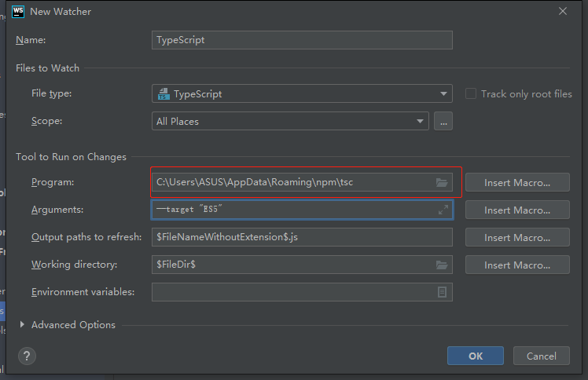Click the WebStorm logo icon in title bar

[18, 12]
